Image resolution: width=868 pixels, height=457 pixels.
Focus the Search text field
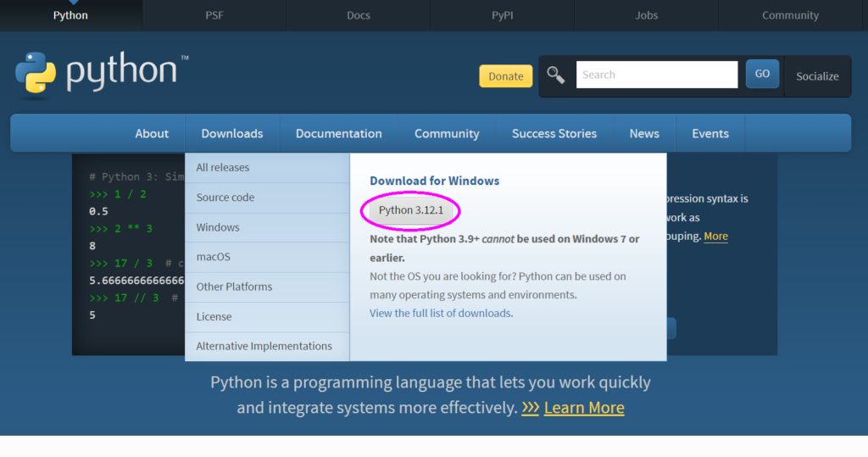[657, 75]
